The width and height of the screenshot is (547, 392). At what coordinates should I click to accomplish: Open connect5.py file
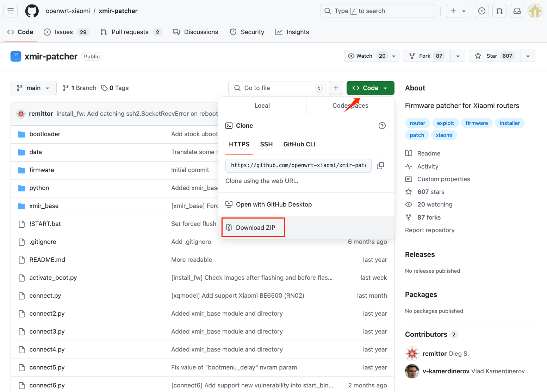coord(47,367)
